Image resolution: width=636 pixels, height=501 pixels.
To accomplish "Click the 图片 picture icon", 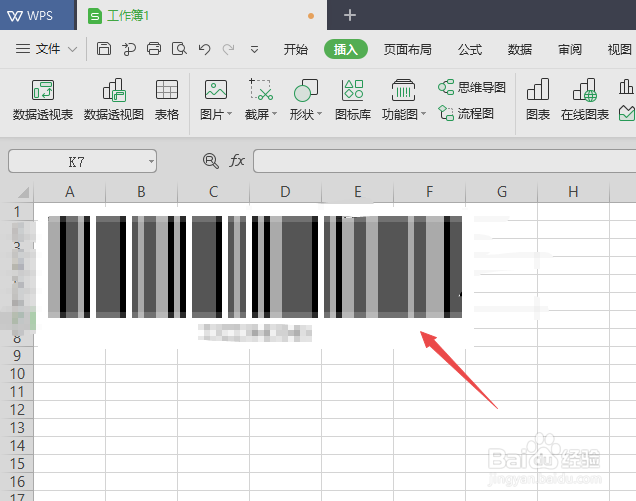I will pyautogui.click(x=215, y=90).
